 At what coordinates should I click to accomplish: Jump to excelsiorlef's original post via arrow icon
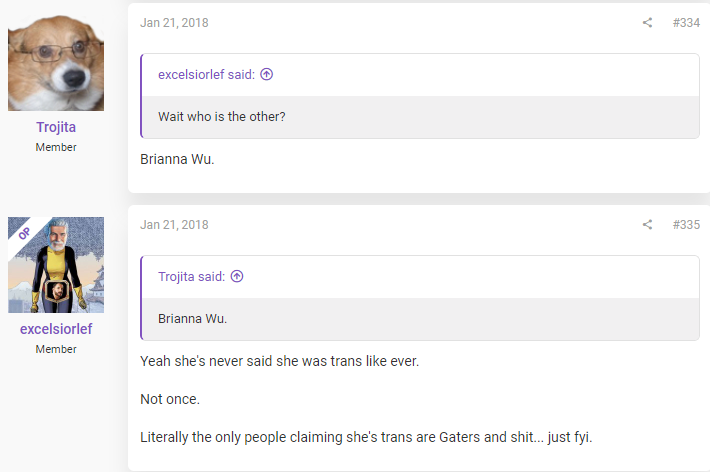pyautogui.click(x=267, y=74)
